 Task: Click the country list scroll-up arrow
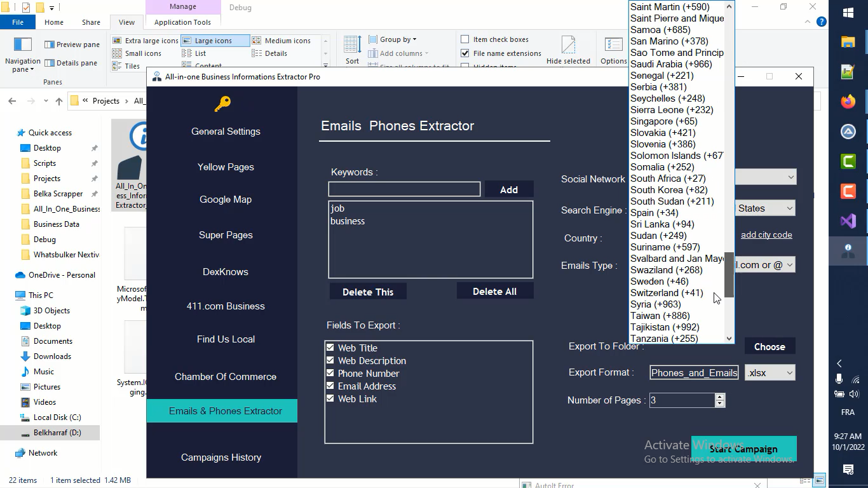pos(729,6)
